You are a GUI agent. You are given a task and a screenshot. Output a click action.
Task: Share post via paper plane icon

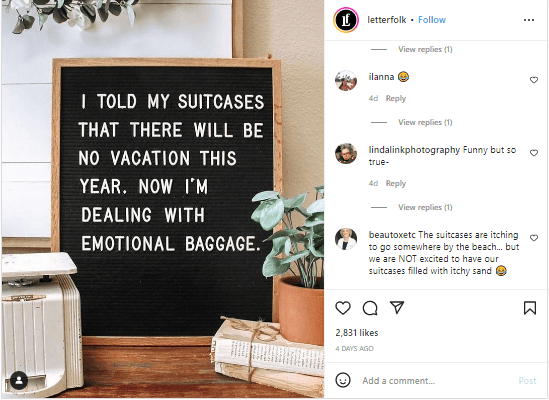397,307
